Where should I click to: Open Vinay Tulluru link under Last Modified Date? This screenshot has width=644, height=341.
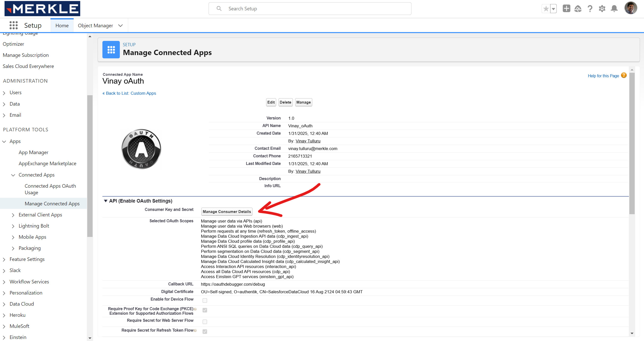click(308, 171)
